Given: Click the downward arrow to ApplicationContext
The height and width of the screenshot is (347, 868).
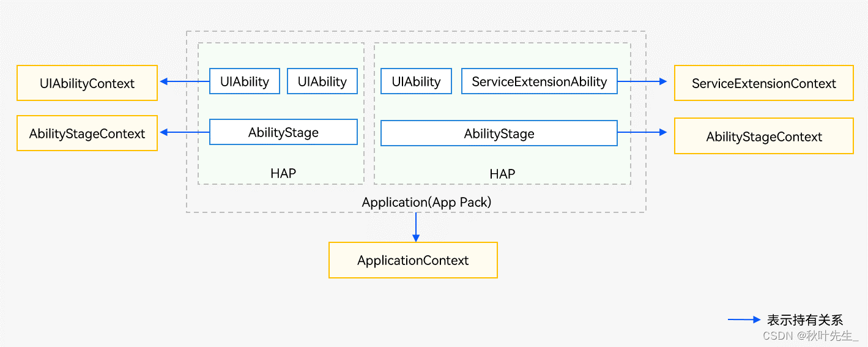Looking at the screenshot, I should pos(416,227).
